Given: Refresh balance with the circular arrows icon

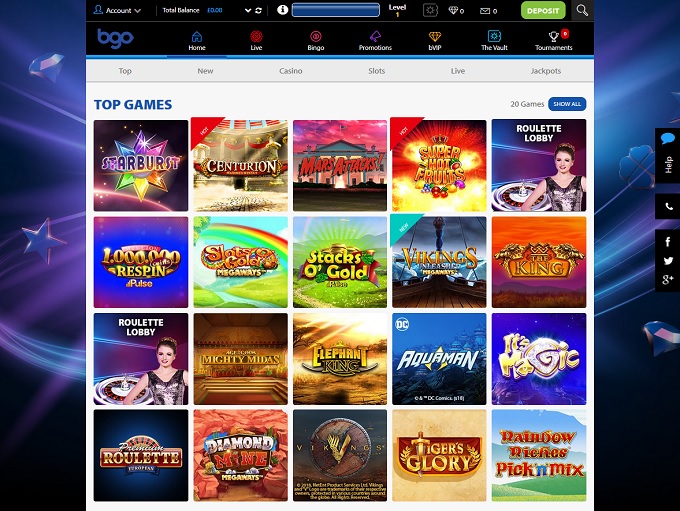Looking at the screenshot, I should [258, 10].
